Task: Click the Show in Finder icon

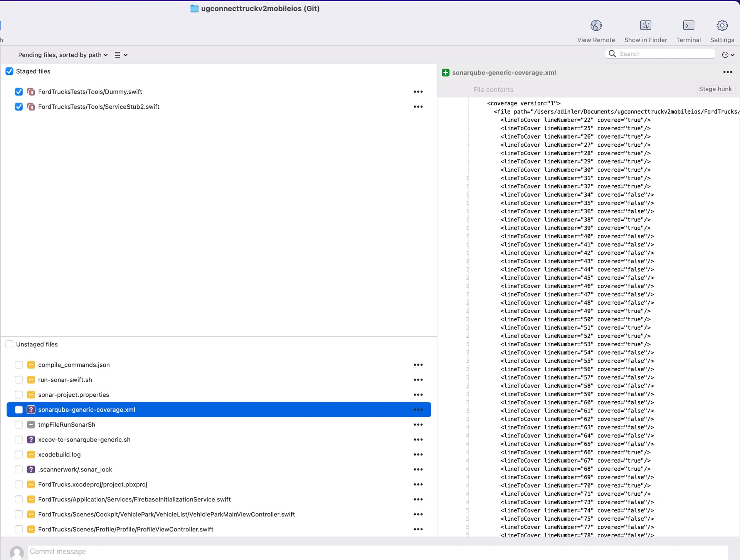Action: click(645, 26)
